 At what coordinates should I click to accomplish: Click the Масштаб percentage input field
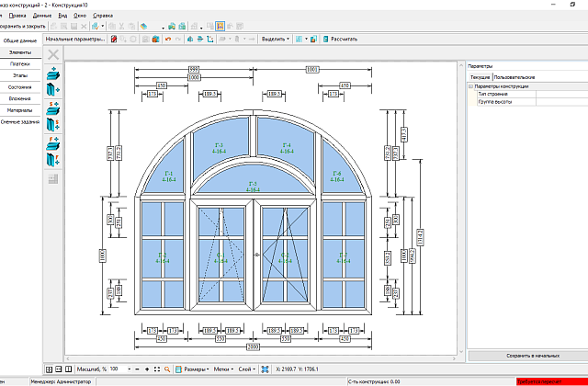(119, 369)
